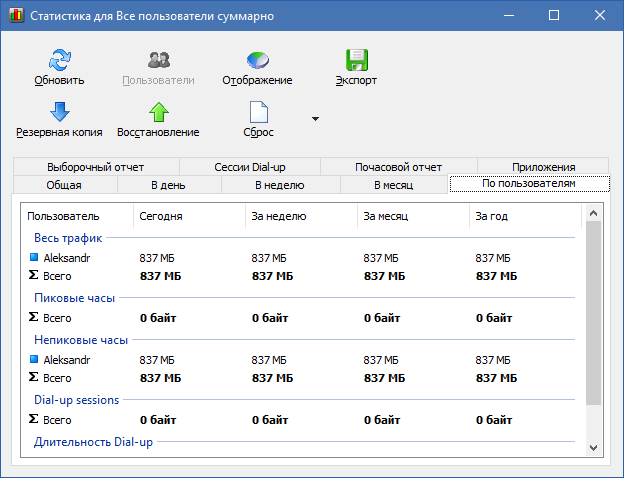Click Резервная копия blue down arrow
Viewport: 624px width, 478px height.
(x=60, y=112)
